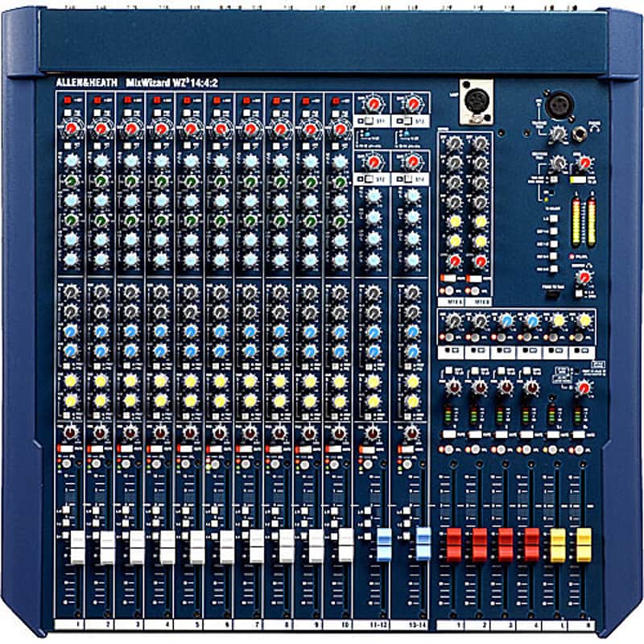The height and width of the screenshot is (644, 644).
Task: Click channel 3's upper blue aux knob
Action: [x=131, y=331]
